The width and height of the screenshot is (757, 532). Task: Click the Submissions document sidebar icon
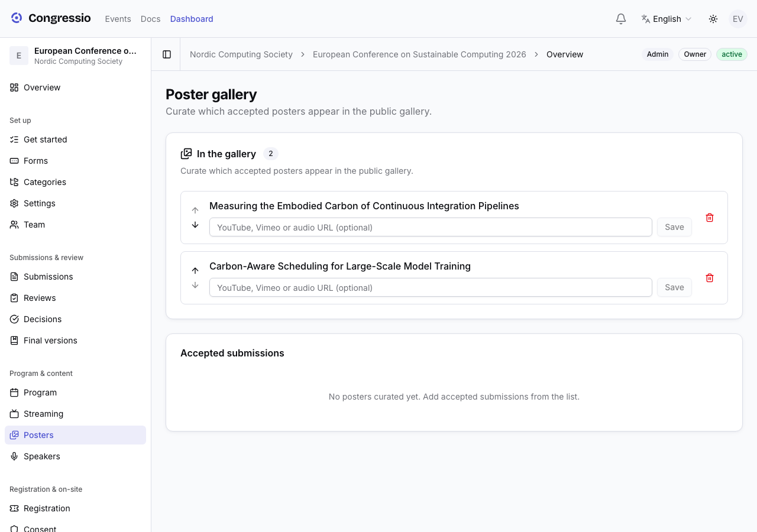coord(14,277)
